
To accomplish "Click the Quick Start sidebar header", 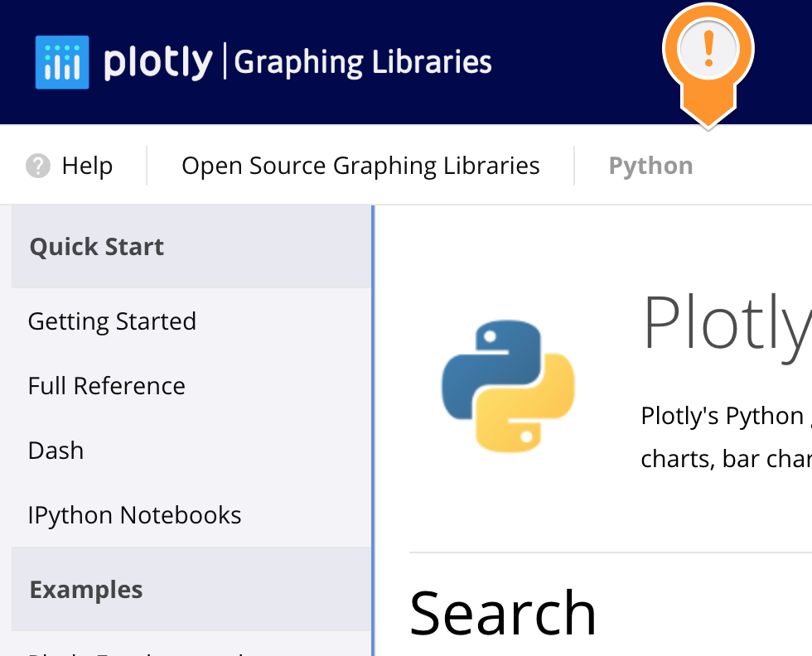I will [191, 247].
